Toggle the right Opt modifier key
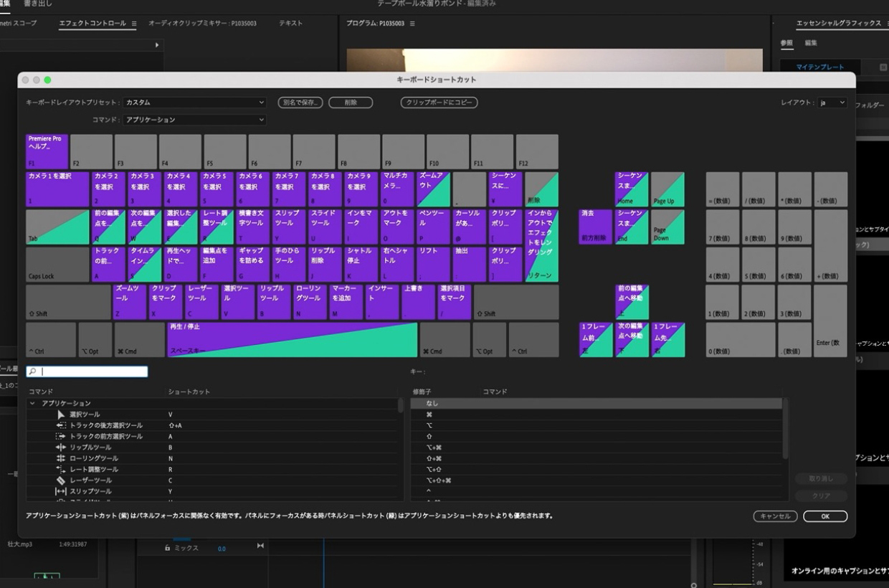Screen dimensions: 889x588 [x=489, y=339]
